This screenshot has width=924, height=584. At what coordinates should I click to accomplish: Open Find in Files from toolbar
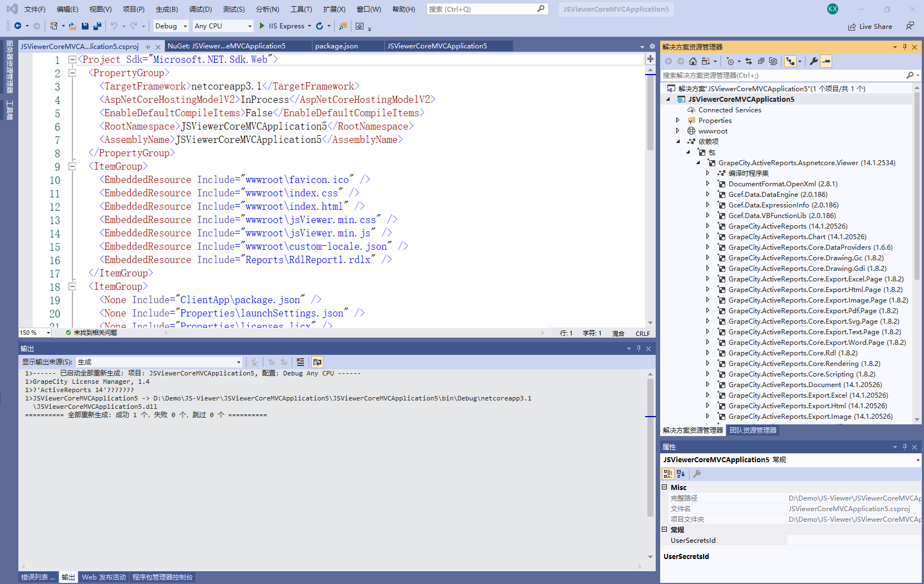click(x=343, y=26)
